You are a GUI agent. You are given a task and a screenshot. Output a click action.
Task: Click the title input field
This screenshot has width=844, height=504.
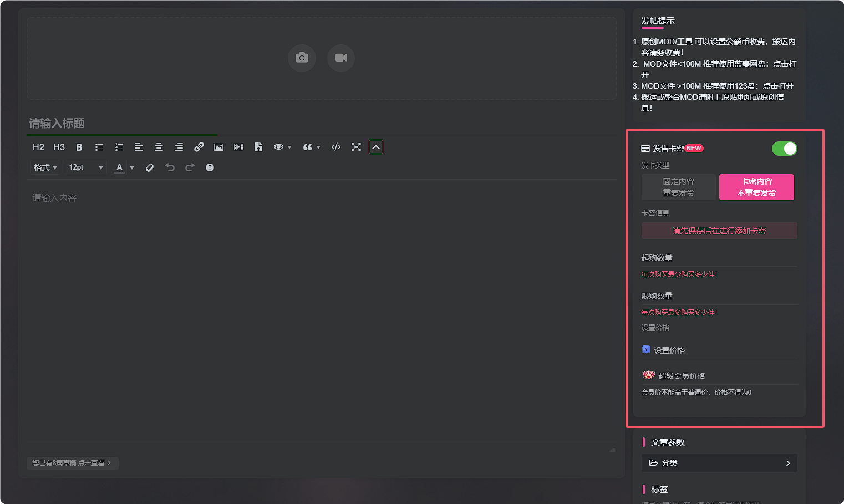(x=322, y=123)
